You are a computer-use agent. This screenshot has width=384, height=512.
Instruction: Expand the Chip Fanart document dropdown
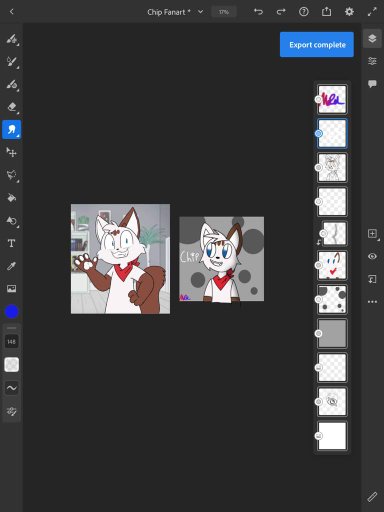(x=200, y=12)
